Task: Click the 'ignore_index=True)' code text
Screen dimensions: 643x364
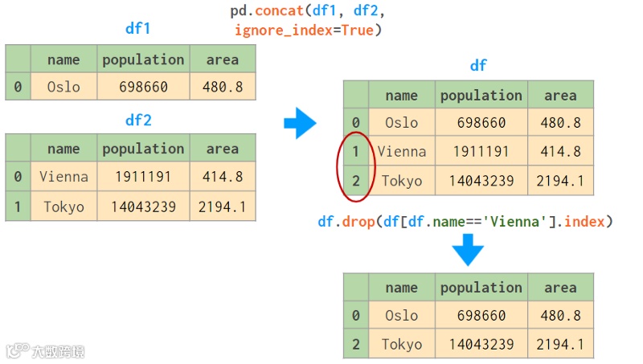Action: click(x=308, y=31)
